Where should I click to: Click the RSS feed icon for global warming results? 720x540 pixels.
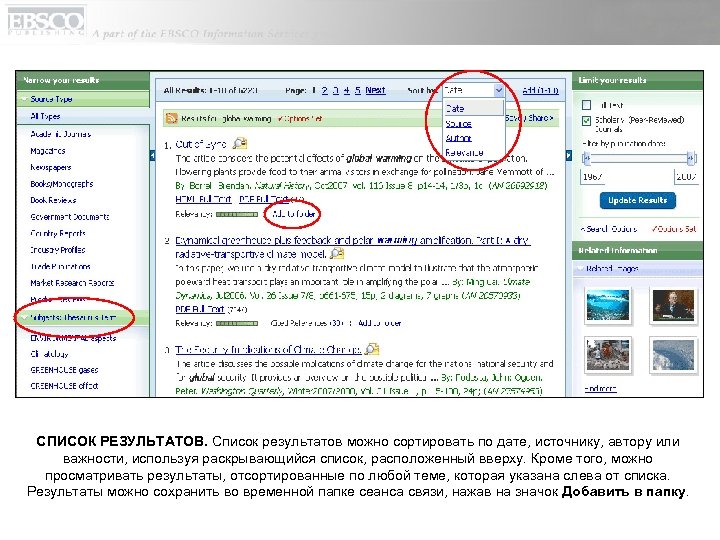pos(171,118)
